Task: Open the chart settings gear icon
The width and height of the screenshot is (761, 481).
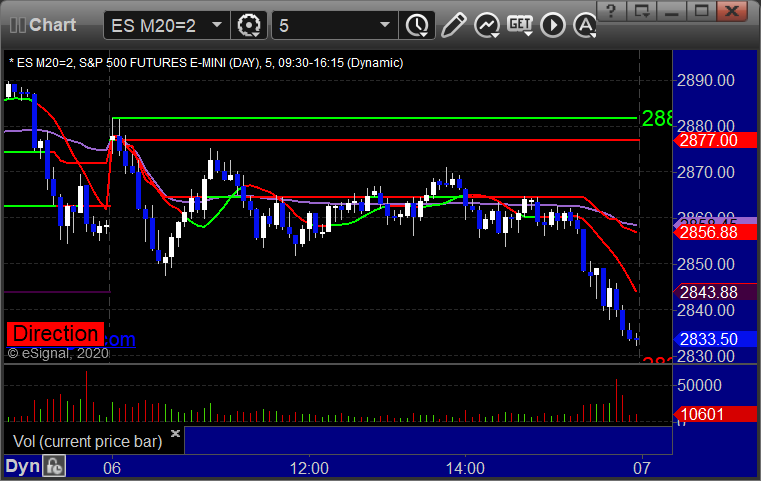Action: tap(248, 25)
